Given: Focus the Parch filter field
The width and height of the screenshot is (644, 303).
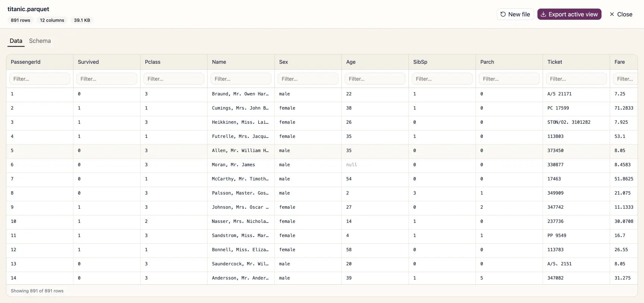Looking at the screenshot, I should pyautogui.click(x=509, y=79).
